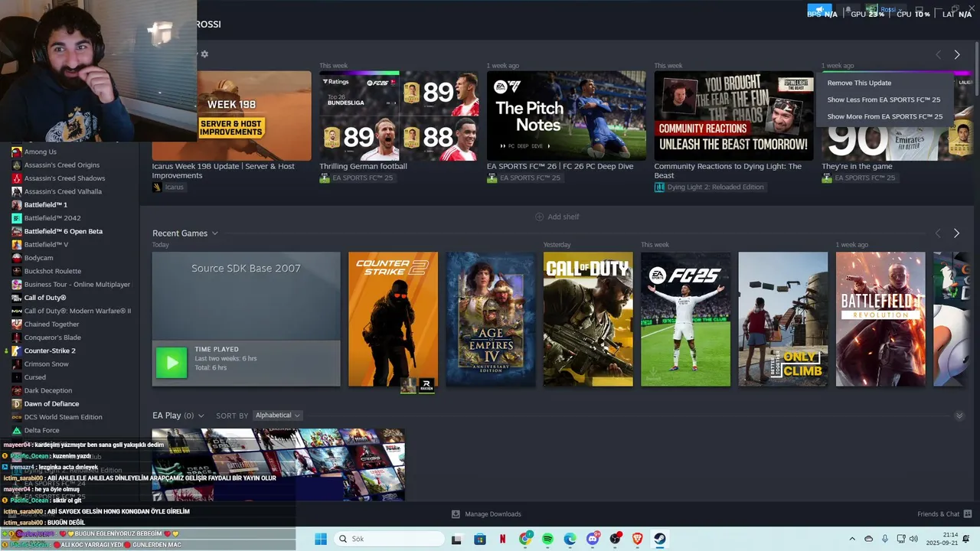This screenshot has width=980, height=551.
Task: Choose Show Less From EA SPORTS FC™ 25
Action: (x=884, y=99)
